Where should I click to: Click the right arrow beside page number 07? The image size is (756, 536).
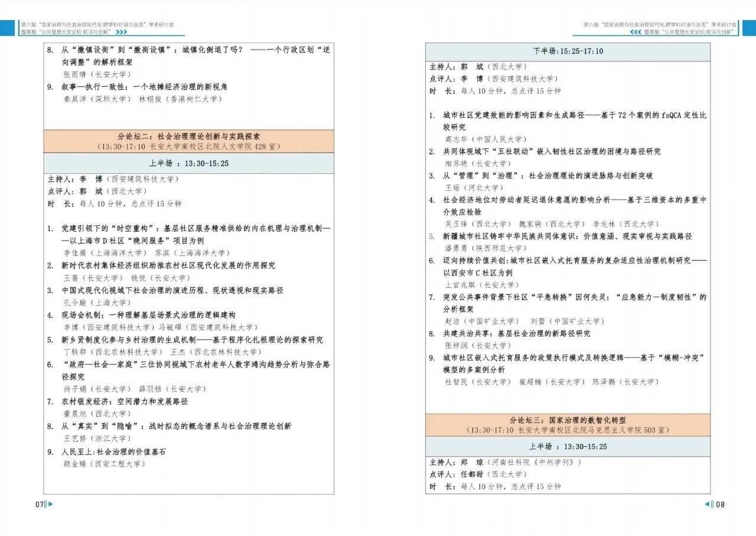tap(50, 504)
